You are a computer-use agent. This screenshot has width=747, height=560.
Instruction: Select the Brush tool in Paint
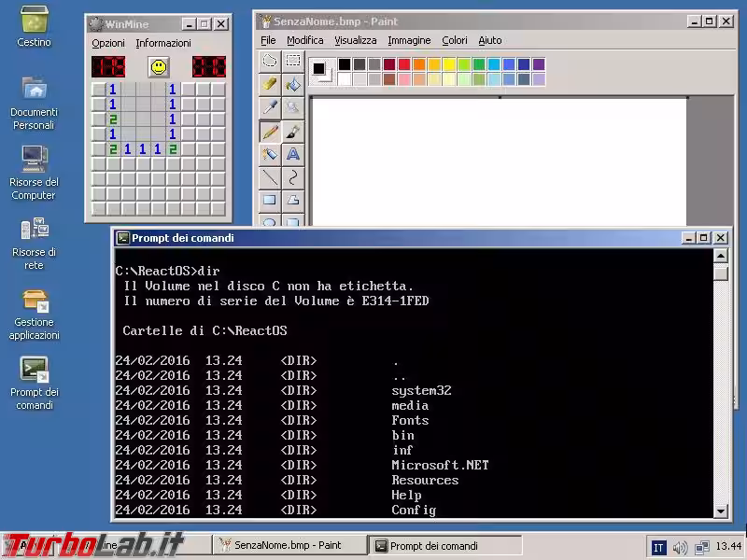point(292,132)
